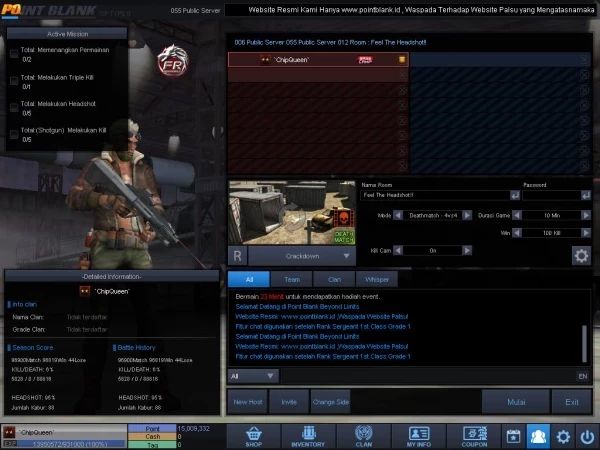The width and height of the screenshot is (600, 450).
Task: Decrease Win kill target
Action: [517, 233]
